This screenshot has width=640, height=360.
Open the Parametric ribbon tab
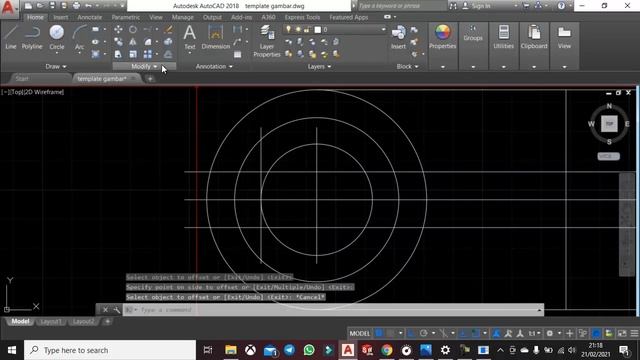[126, 17]
